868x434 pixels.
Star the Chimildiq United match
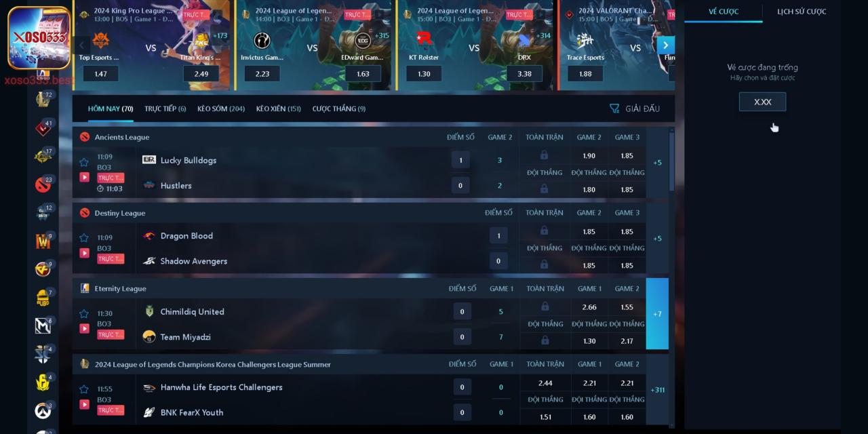click(84, 313)
